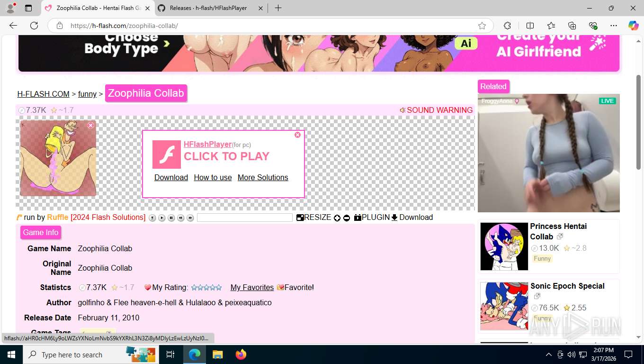Click the PLUGIN button

(372, 217)
